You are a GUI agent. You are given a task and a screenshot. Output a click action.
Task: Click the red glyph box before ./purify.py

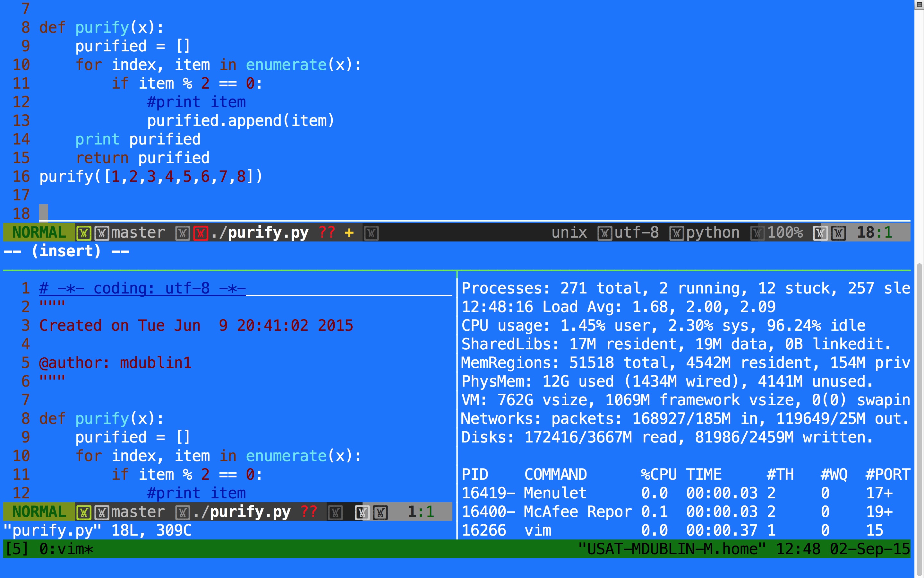[x=201, y=233]
